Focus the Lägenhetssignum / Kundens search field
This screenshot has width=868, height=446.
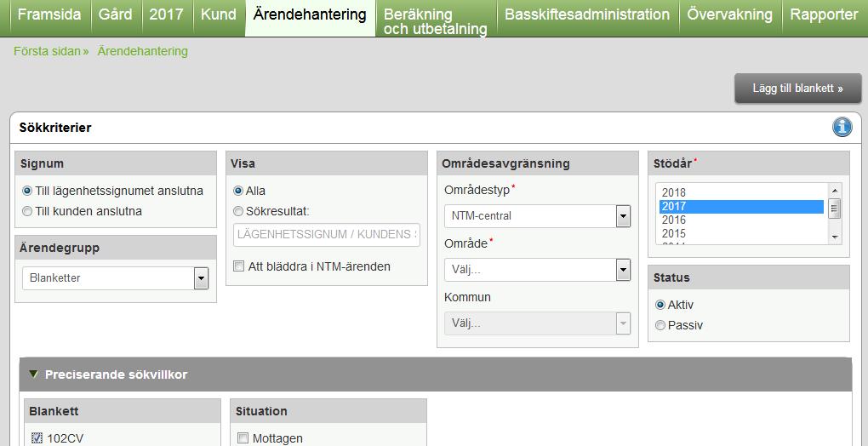(327, 235)
